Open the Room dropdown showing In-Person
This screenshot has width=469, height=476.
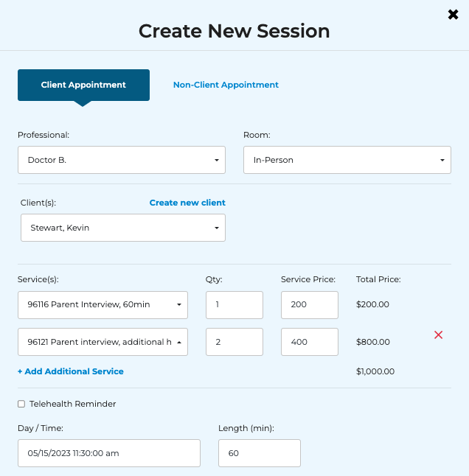point(347,160)
